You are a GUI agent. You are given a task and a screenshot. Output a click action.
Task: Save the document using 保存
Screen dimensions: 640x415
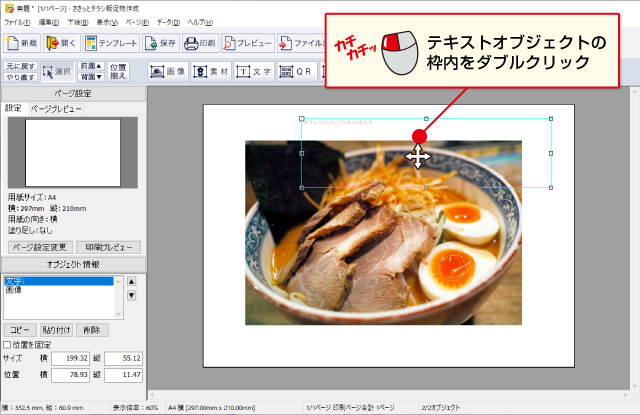tap(162, 43)
